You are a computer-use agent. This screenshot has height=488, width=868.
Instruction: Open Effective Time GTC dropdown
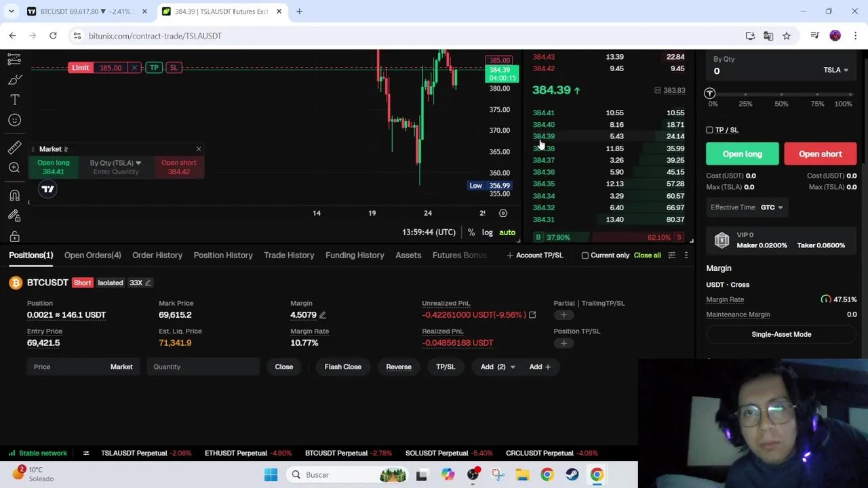[x=771, y=207]
